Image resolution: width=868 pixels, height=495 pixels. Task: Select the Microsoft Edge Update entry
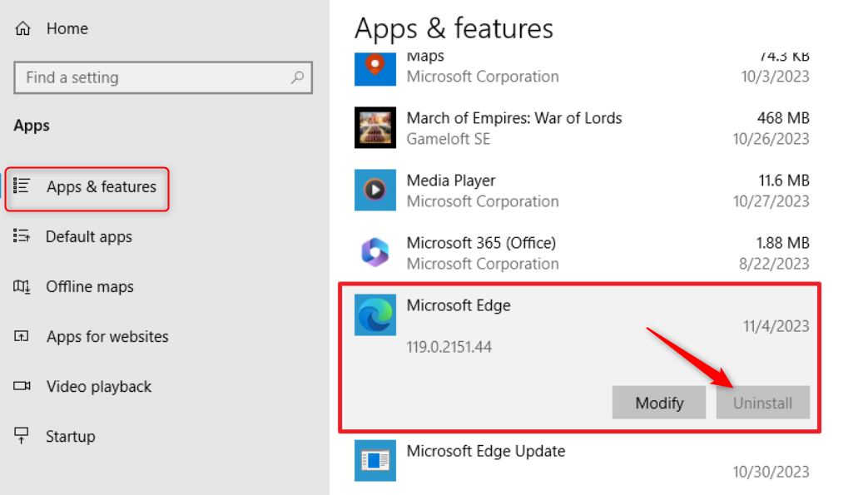583,461
